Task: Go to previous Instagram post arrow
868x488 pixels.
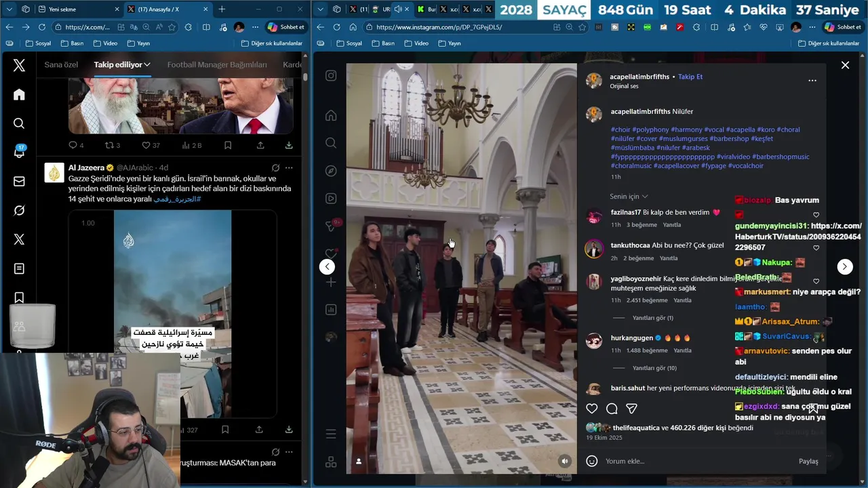Action: (327, 266)
